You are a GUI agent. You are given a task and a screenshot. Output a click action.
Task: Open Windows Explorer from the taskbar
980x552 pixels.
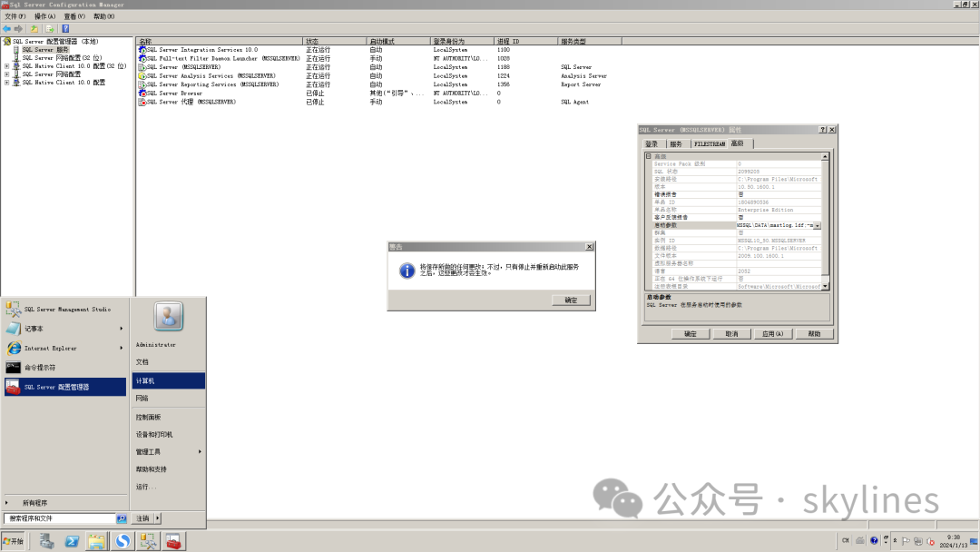coord(97,541)
